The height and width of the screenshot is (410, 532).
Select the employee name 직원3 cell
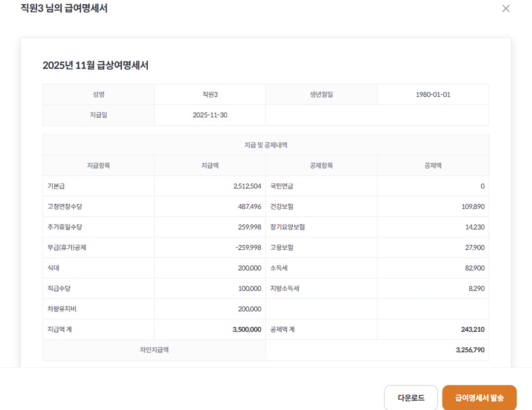click(x=209, y=94)
